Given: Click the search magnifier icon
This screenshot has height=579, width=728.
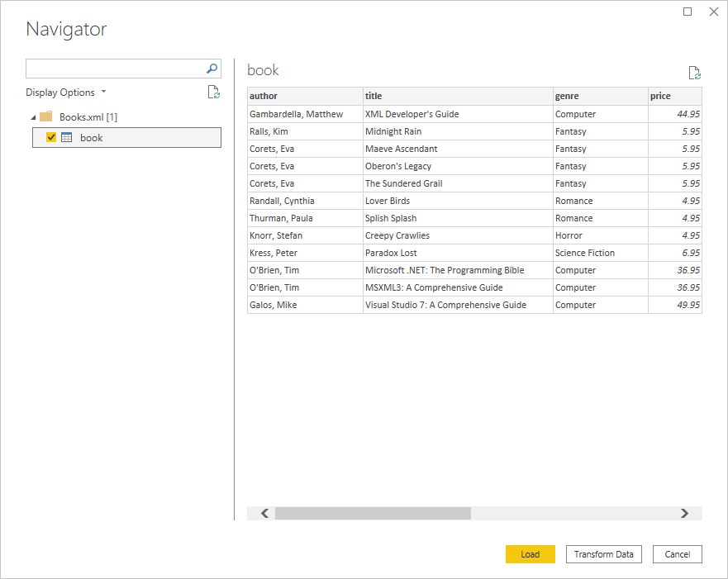Looking at the screenshot, I should (x=214, y=68).
